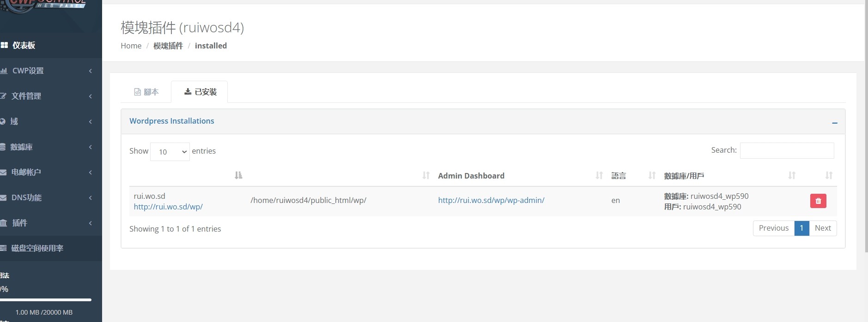The width and height of the screenshot is (868, 322).
Task: Select the 已安裝 tab
Action: click(x=200, y=92)
